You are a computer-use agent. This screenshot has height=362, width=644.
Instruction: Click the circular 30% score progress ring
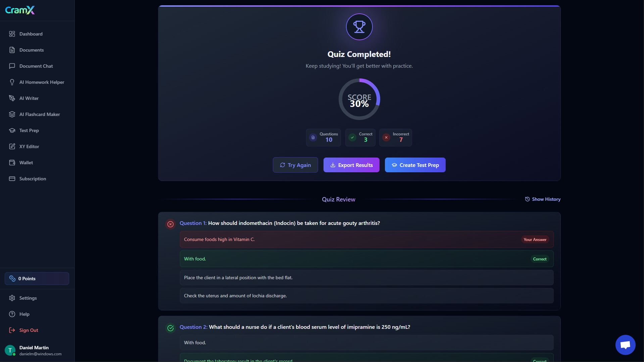[x=359, y=99]
